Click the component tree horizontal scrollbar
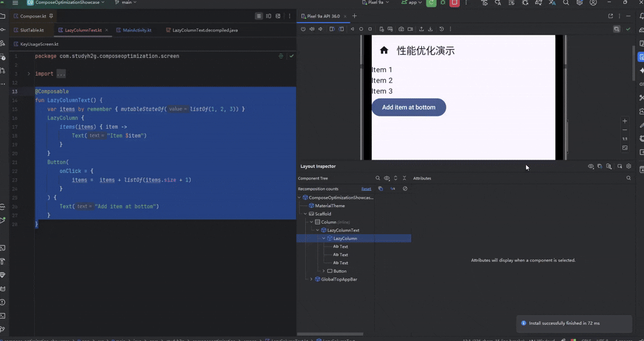The image size is (644, 341). click(x=330, y=334)
